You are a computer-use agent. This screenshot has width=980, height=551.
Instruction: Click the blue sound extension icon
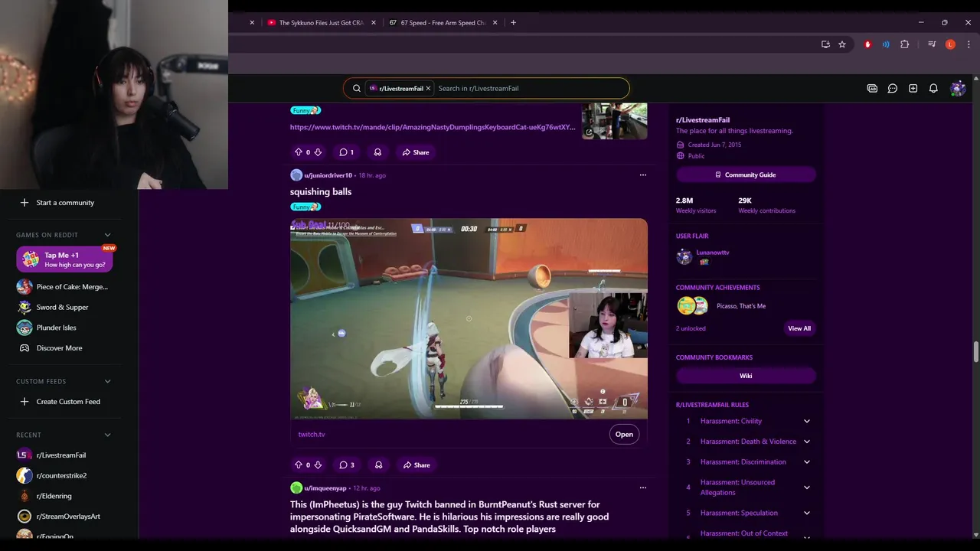pyautogui.click(x=886, y=44)
